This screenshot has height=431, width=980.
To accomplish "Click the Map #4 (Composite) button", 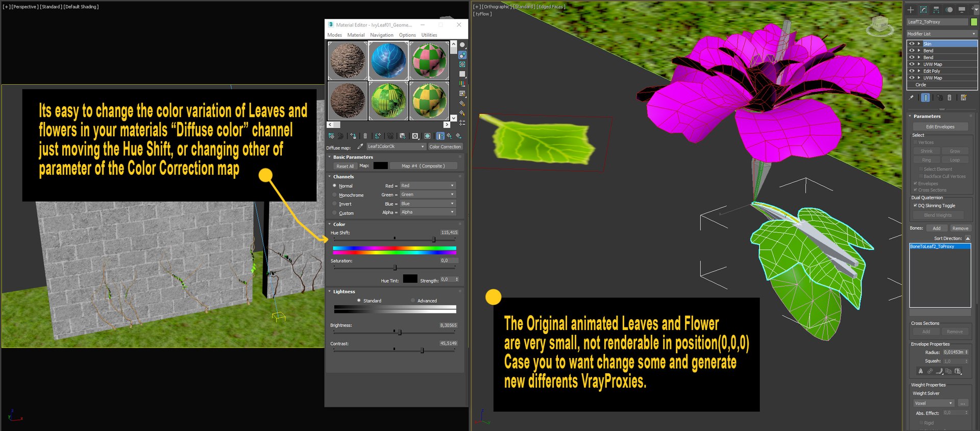I will click(423, 166).
